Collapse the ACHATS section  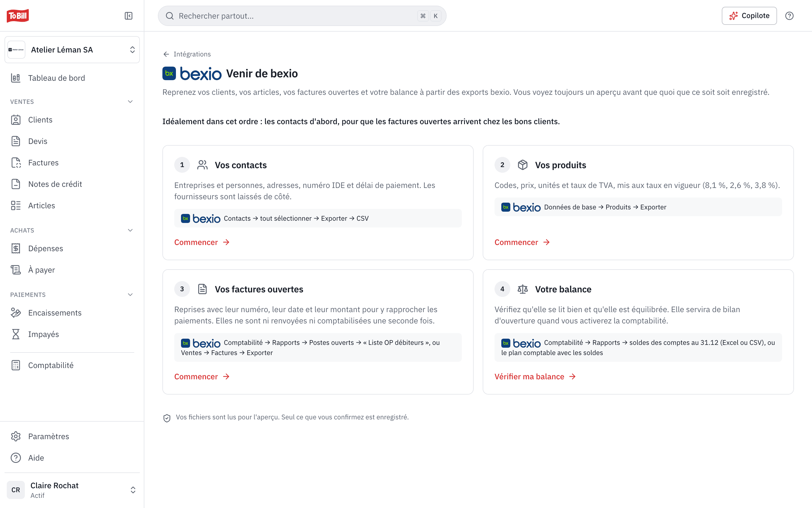131,230
